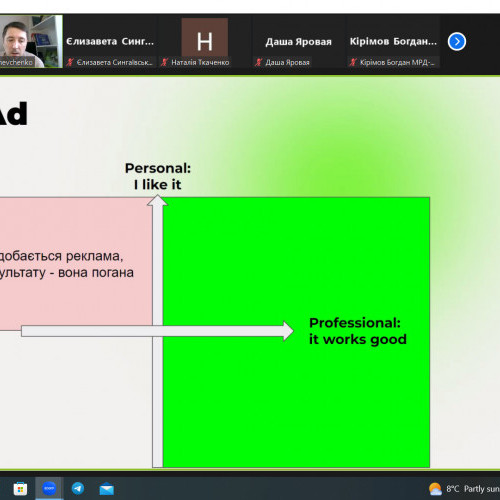Click the pink quadrant with Ukrainian text

point(76,263)
